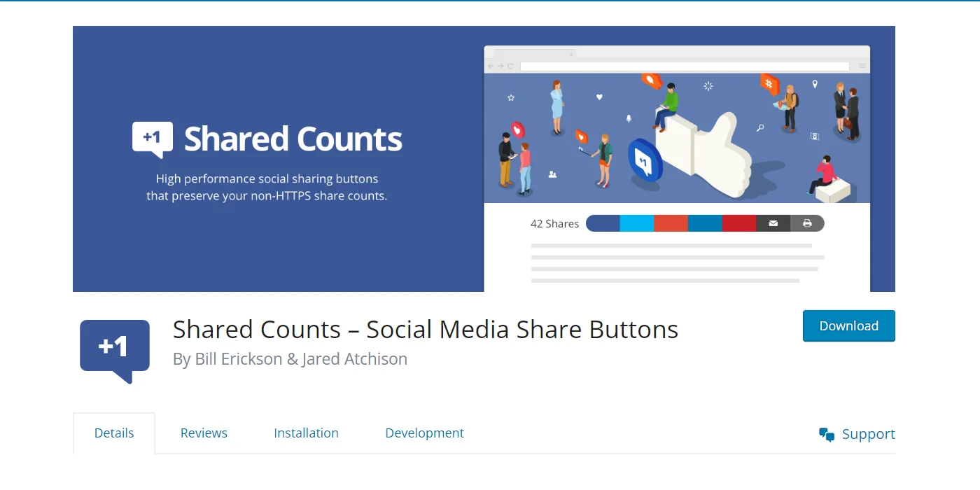Click the speech-bubbles icon beside Support
Screen dimensions: 980x490
tap(827, 434)
